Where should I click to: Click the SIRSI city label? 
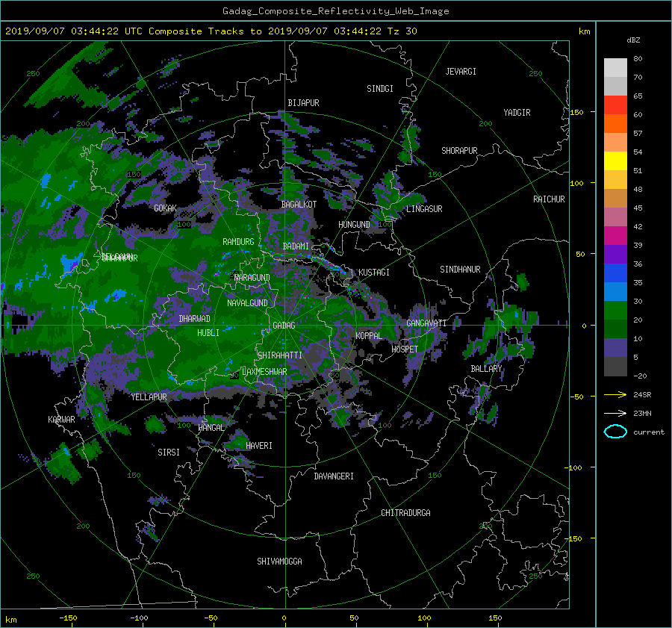tap(169, 453)
